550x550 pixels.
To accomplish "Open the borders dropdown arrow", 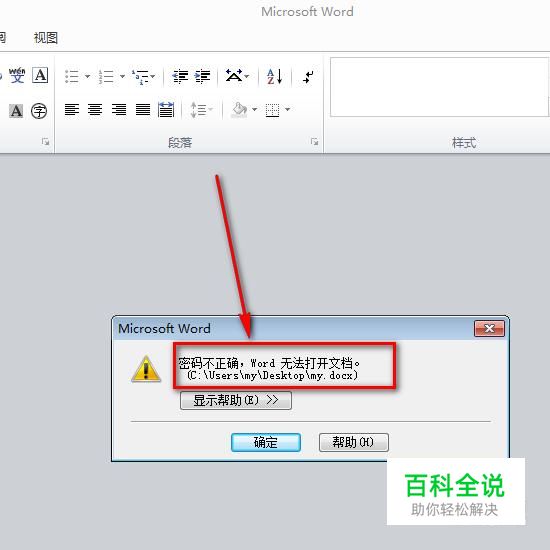I will click(x=287, y=109).
